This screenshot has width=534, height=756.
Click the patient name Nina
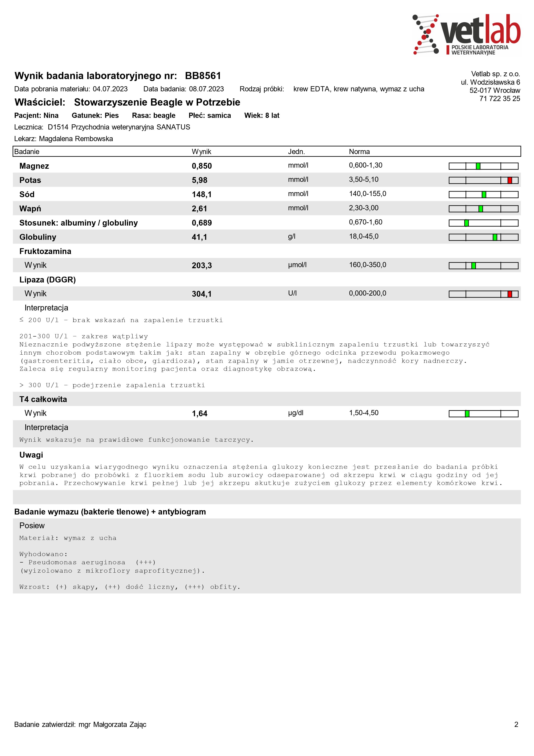[51, 115]
